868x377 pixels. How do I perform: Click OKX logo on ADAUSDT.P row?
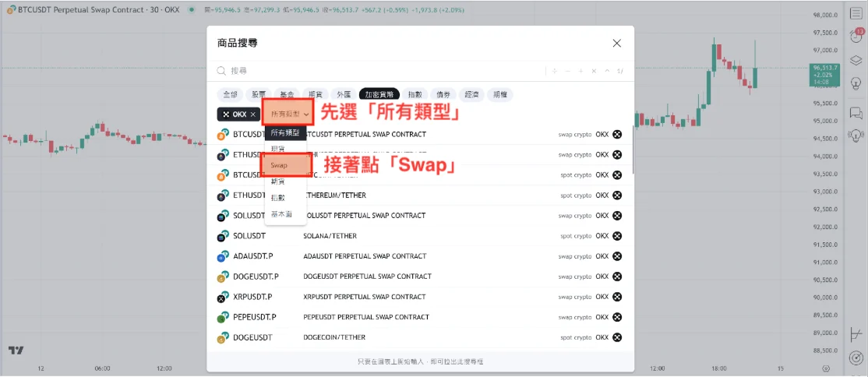coord(616,256)
